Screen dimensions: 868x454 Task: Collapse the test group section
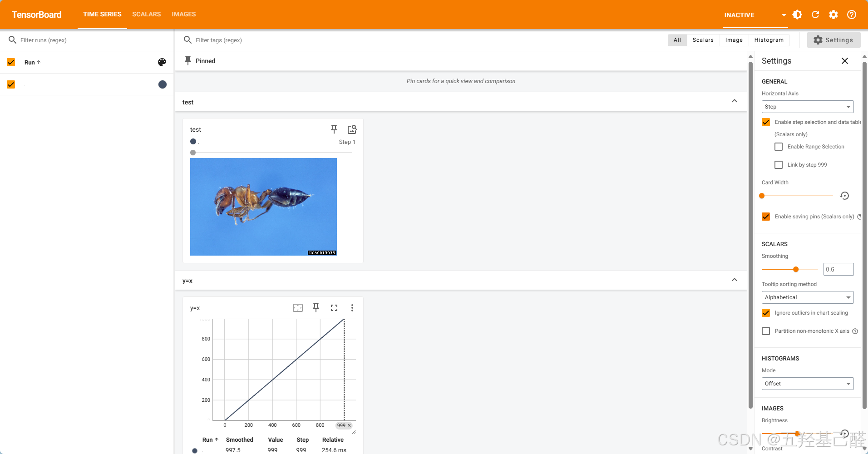pos(735,101)
